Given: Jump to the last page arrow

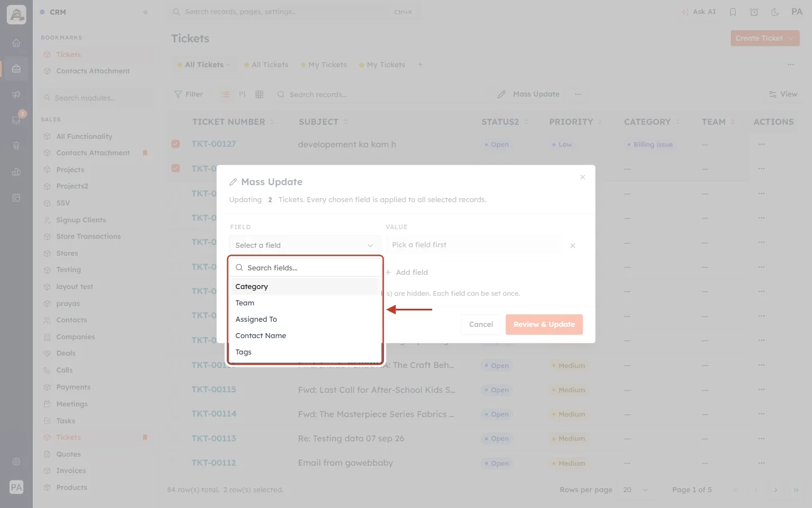Looking at the screenshot, I should 796,490.
